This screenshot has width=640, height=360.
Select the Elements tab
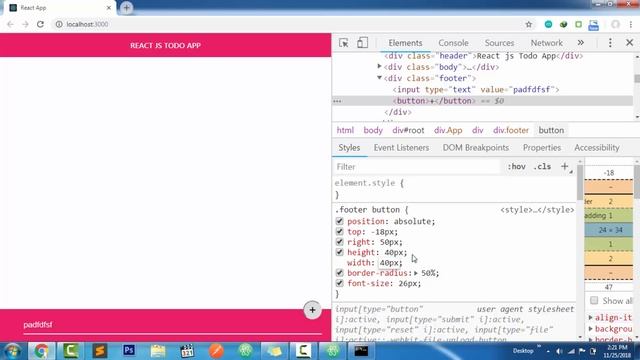point(405,43)
